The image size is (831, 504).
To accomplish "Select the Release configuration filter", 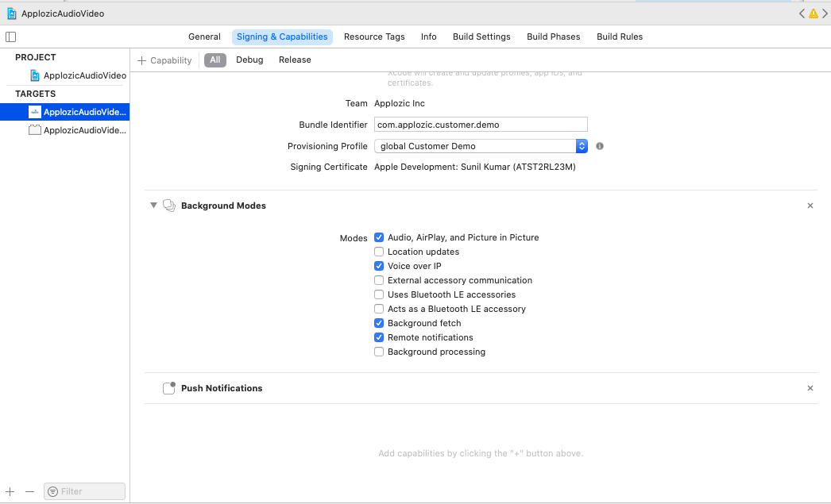I will [295, 60].
